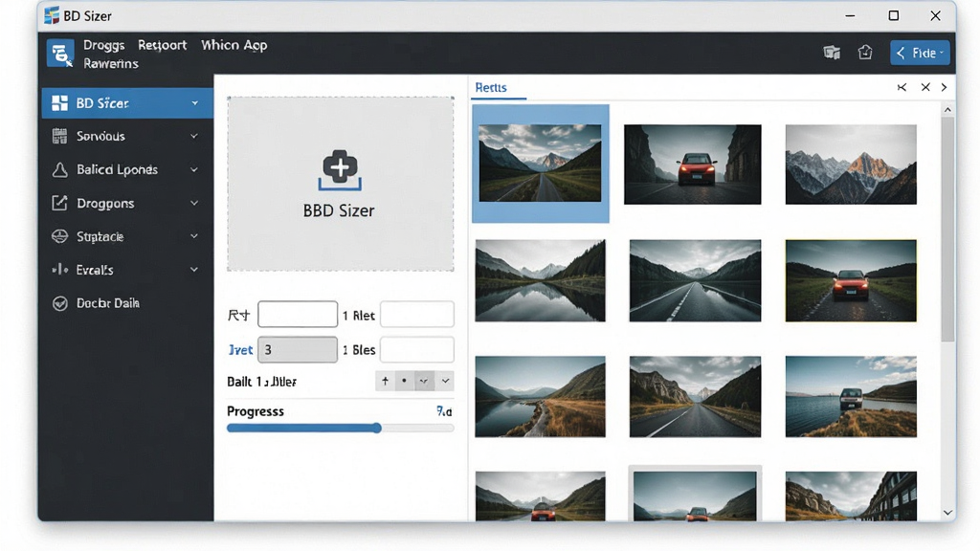
Task: Click the gallery scrollbar down arrow
Action: [947, 513]
